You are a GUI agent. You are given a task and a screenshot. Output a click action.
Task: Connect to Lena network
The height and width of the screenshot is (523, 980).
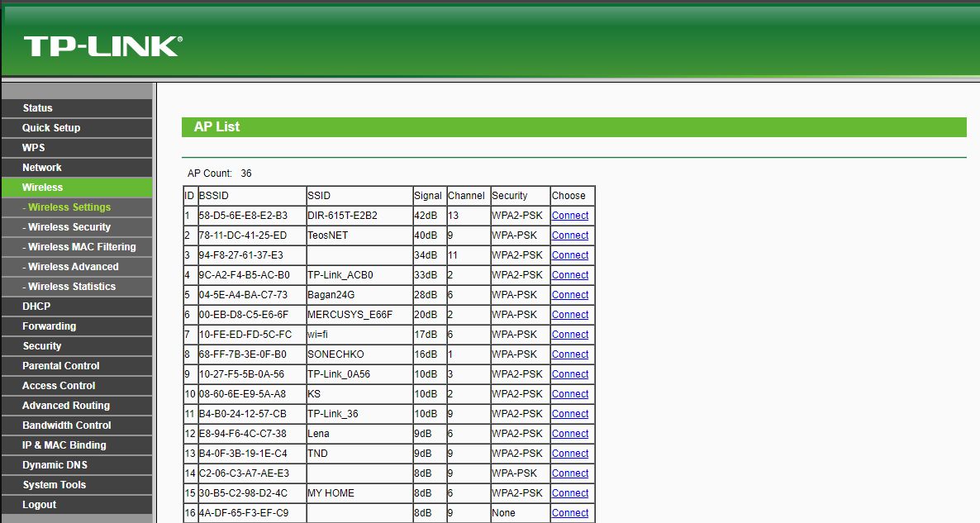[x=570, y=434]
